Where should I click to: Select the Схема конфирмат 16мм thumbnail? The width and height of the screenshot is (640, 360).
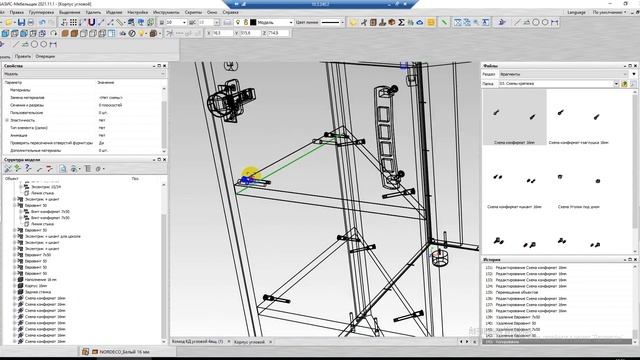click(x=514, y=118)
